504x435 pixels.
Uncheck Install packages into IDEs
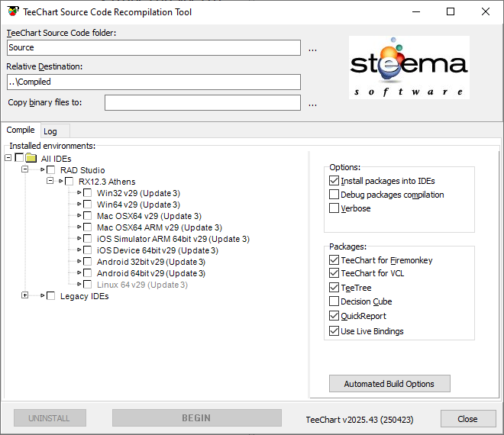tap(334, 181)
